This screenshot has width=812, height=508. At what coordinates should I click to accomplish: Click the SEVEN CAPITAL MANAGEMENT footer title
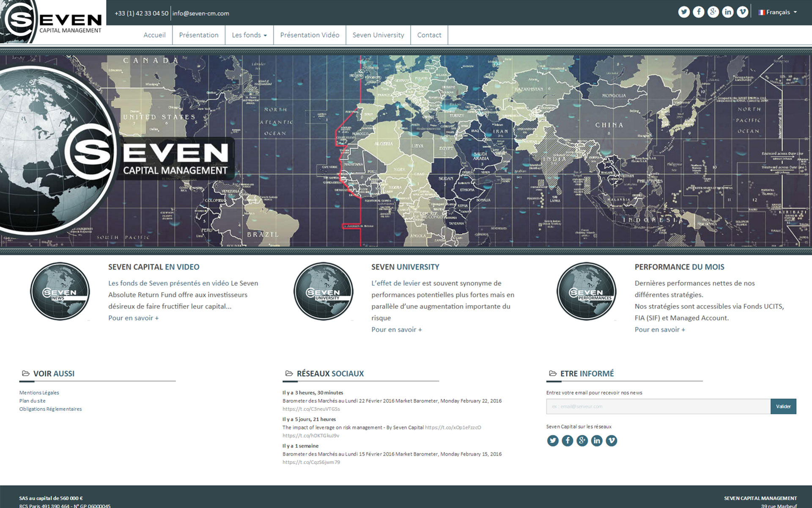760,498
